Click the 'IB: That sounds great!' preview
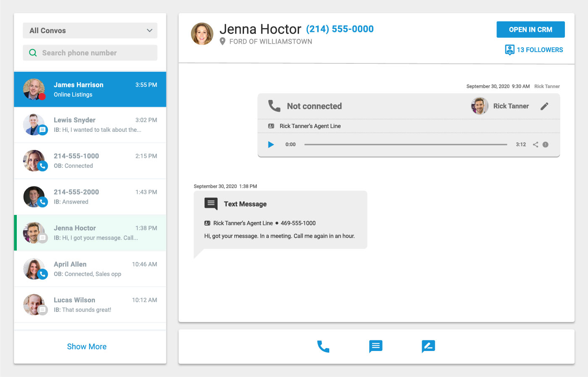The width and height of the screenshot is (588, 377). tap(82, 310)
